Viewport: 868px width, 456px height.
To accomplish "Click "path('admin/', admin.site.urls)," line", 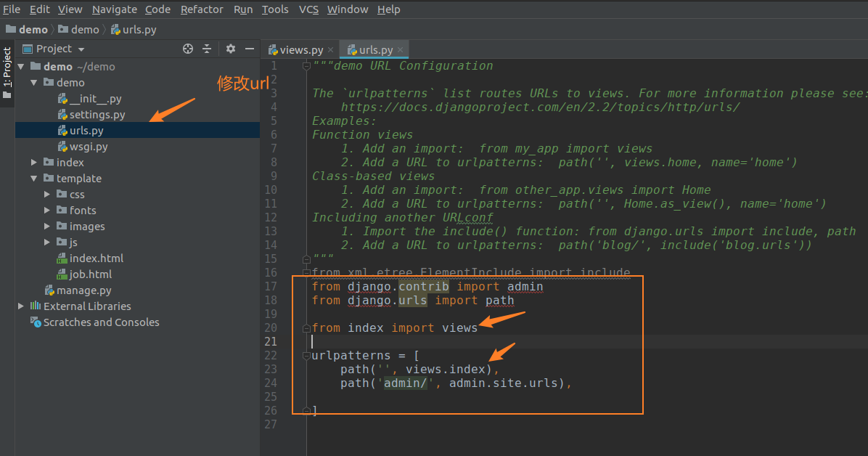I will point(456,383).
